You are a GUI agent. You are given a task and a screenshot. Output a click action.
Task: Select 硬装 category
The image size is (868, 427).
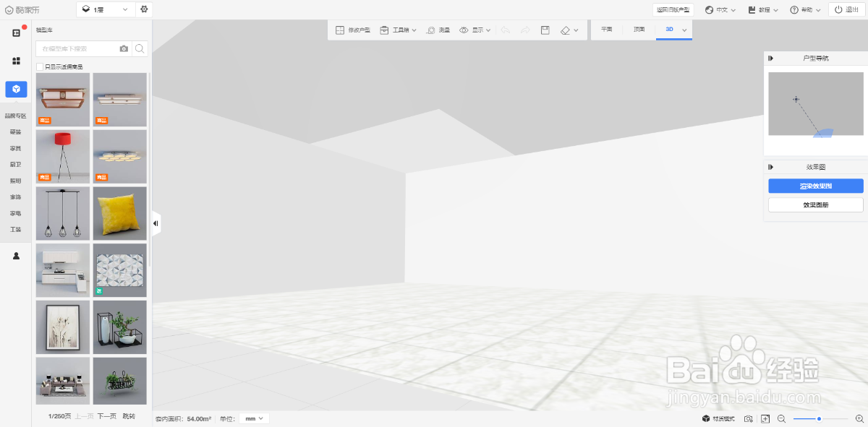tap(16, 132)
